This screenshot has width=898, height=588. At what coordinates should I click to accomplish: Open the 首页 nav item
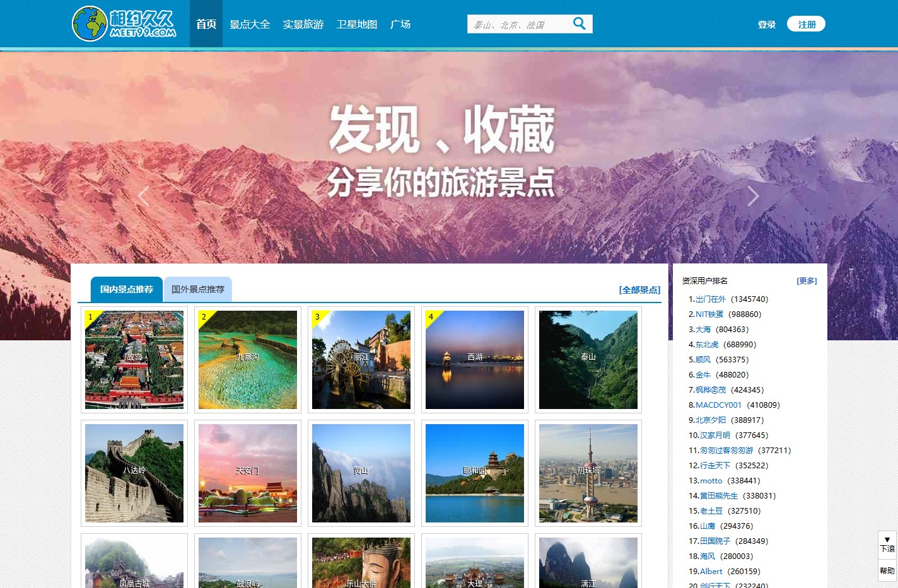point(206,24)
